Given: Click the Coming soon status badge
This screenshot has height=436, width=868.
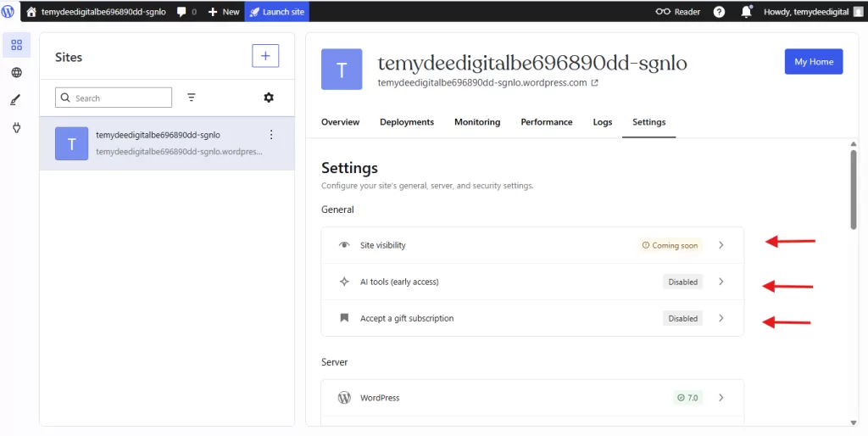Looking at the screenshot, I should pyautogui.click(x=670, y=245).
